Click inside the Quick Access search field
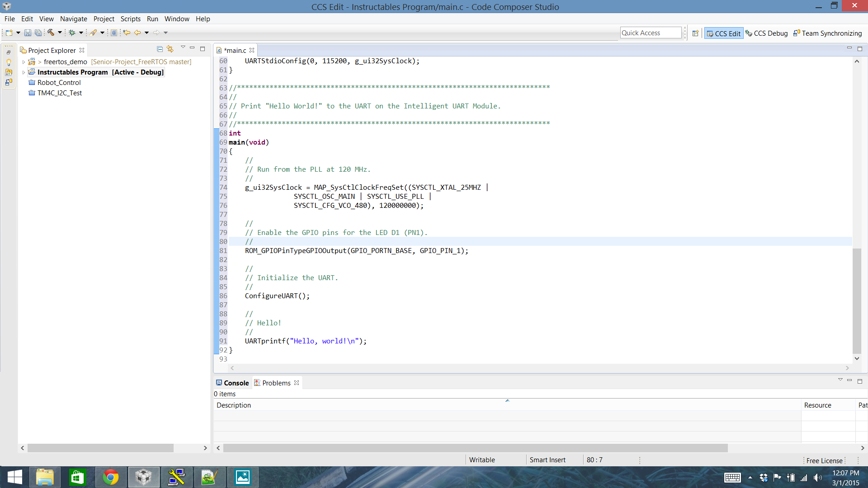This screenshot has height=488, width=868. (650, 32)
